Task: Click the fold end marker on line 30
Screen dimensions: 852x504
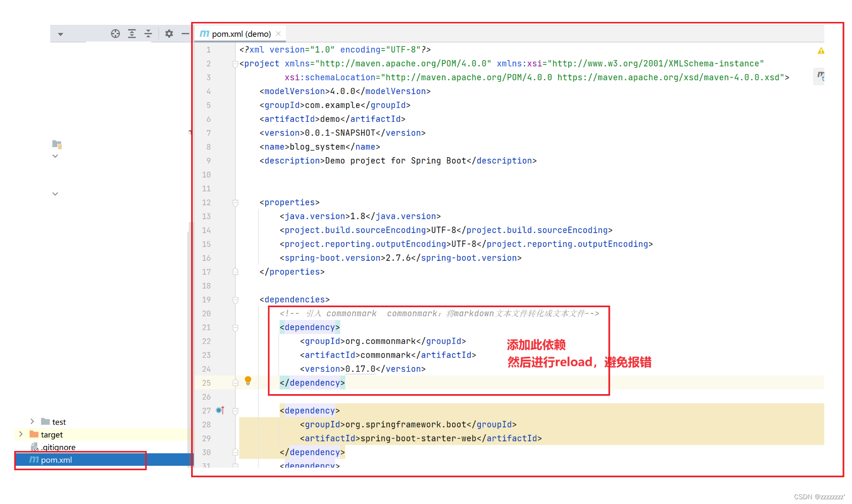Action: point(235,452)
